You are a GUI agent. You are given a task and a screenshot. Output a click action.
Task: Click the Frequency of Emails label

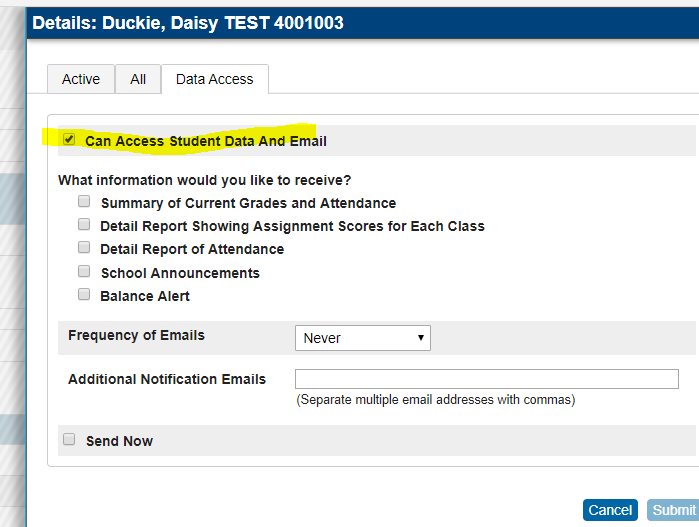pyautogui.click(x=136, y=335)
